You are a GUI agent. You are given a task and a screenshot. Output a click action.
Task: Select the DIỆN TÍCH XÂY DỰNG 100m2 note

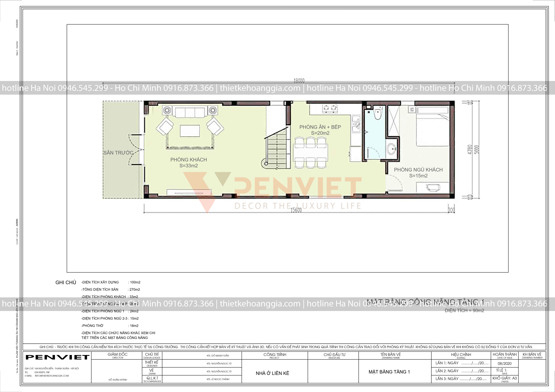tap(111, 282)
